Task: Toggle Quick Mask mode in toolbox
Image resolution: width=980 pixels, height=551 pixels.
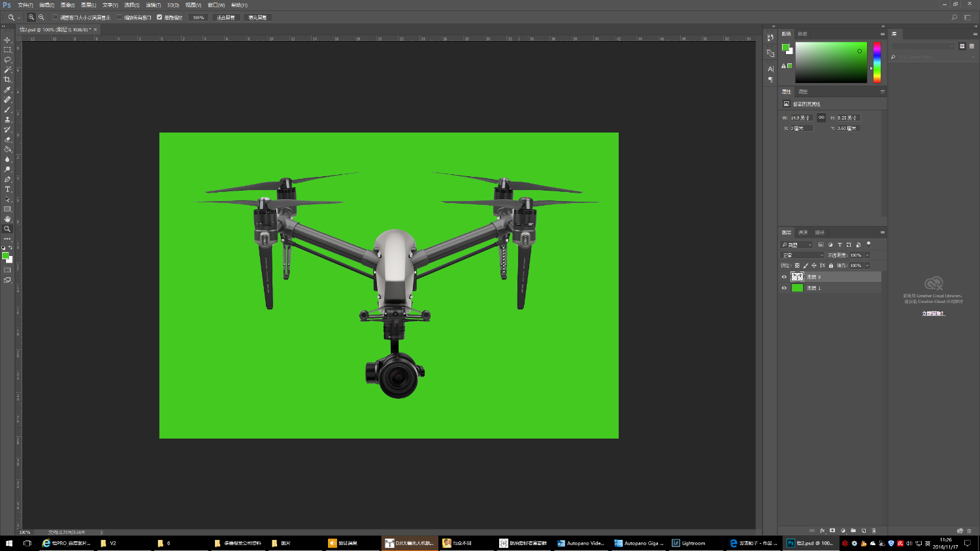Action: pyautogui.click(x=7, y=270)
